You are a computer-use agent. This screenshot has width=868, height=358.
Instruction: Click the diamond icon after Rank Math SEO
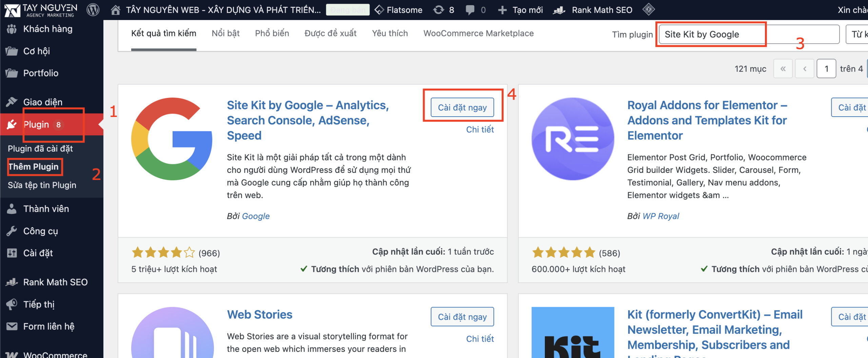(x=648, y=9)
